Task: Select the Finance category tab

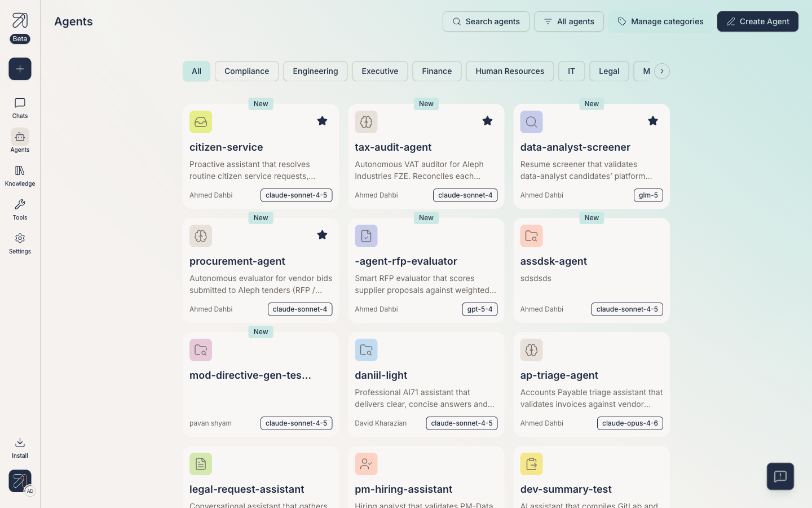Action: pos(436,71)
